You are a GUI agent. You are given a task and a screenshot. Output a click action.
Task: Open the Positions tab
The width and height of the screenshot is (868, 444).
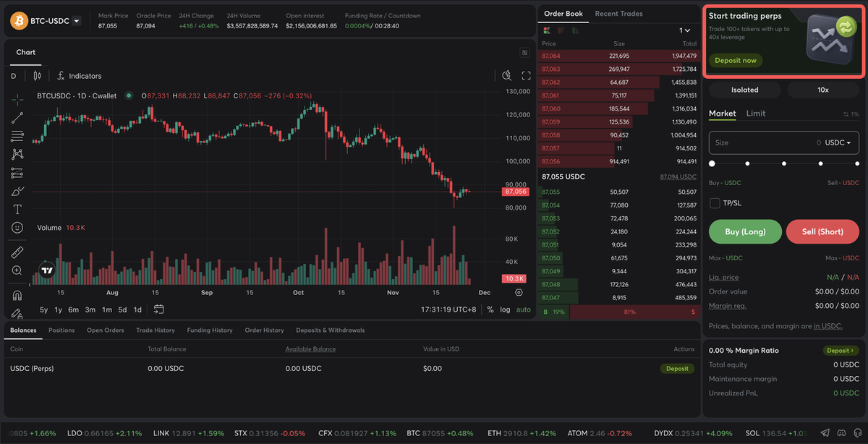tap(61, 330)
